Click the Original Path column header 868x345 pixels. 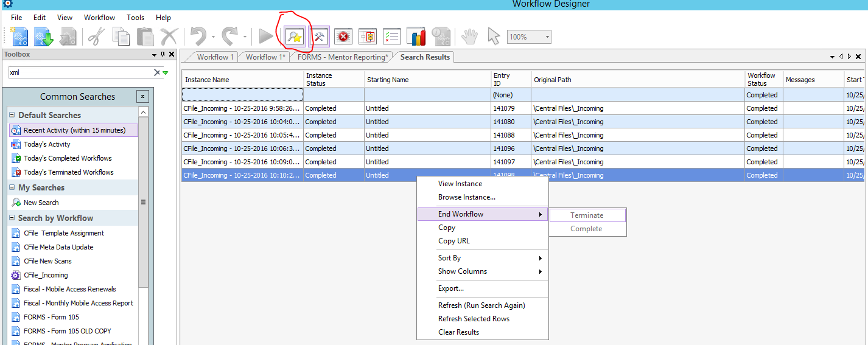pyautogui.click(x=552, y=80)
